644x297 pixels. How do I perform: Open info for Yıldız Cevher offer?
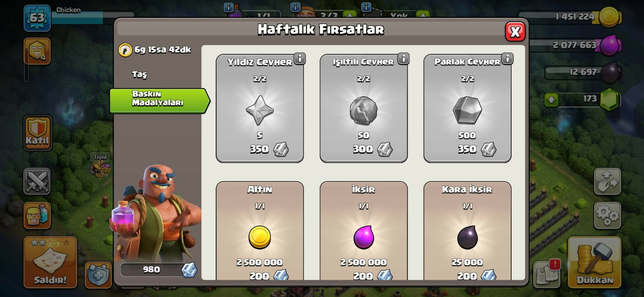(x=299, y=59)
